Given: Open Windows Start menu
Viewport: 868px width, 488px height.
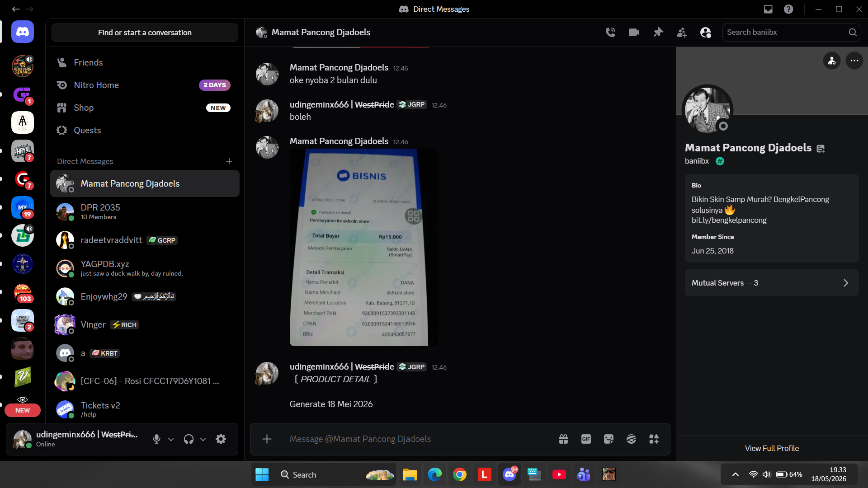Looking at the screenshot, I should tap(262, 474).
